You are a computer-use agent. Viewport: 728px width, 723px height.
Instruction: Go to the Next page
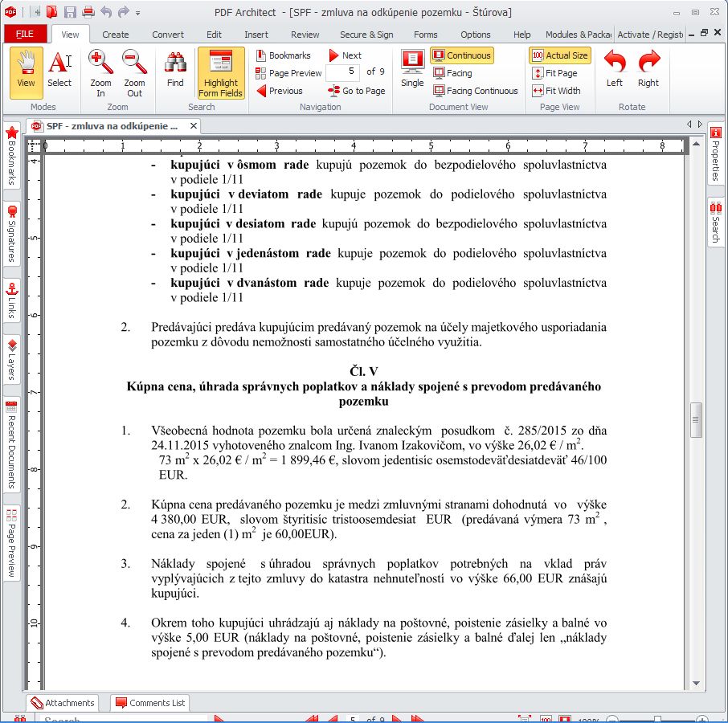(345, 55)
